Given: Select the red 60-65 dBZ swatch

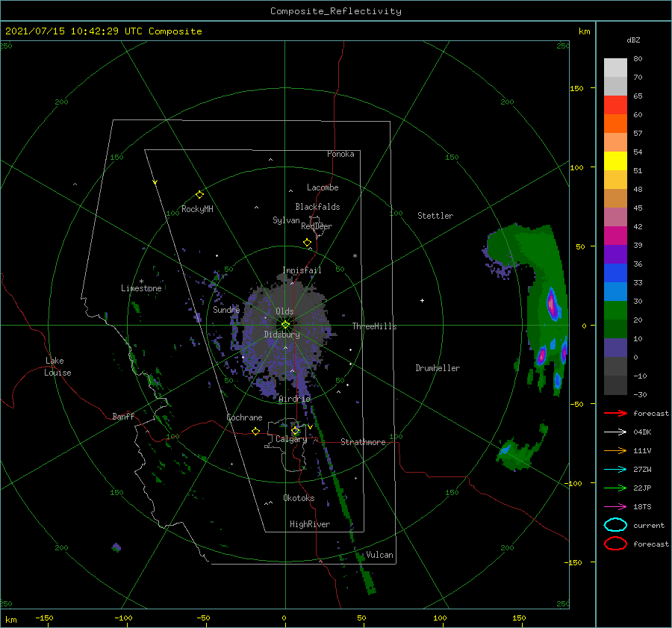Looking at the screenshot, I should point(615,105).
